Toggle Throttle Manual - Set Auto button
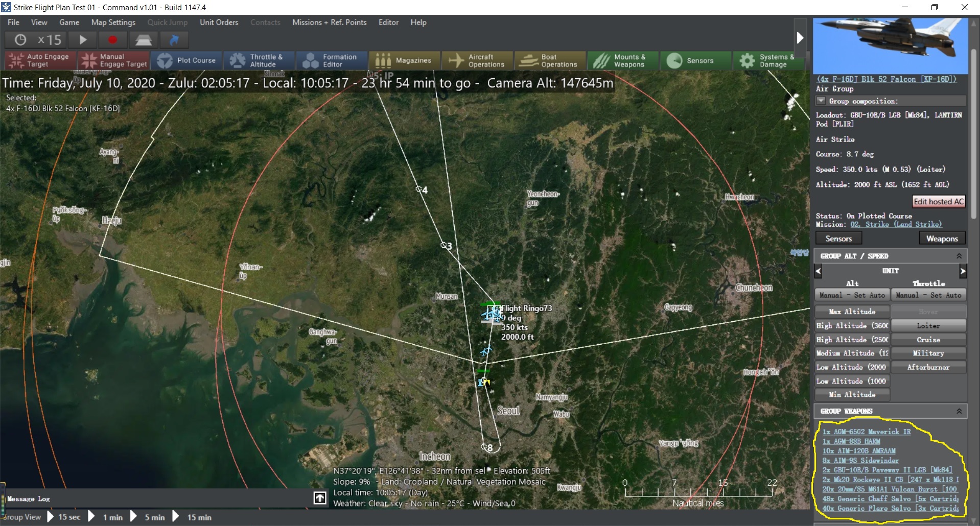 928,295
